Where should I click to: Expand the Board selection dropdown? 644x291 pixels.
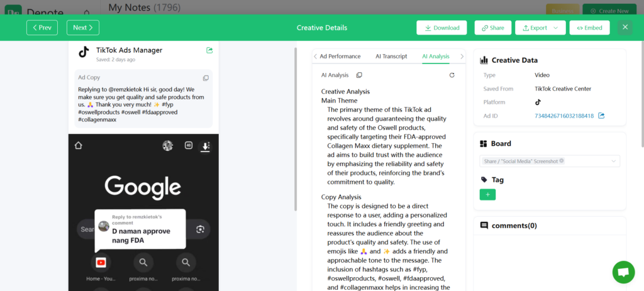pyautogui.click(x=613, y=162)
